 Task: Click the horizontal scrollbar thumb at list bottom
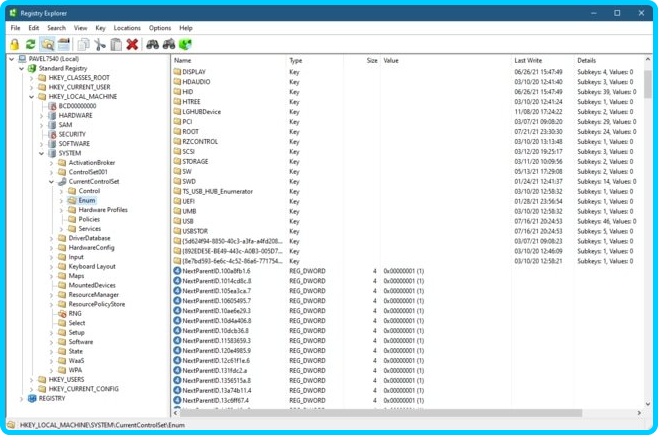381,413
